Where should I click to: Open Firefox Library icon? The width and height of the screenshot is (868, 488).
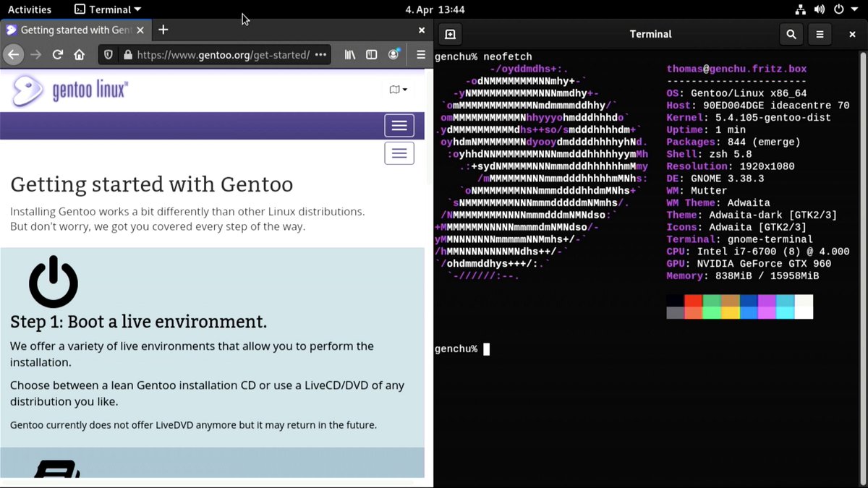coord(349,54)
